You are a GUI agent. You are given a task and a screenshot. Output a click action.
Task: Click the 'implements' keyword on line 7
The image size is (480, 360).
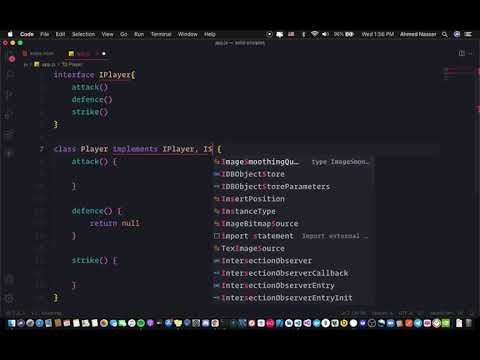135,149
